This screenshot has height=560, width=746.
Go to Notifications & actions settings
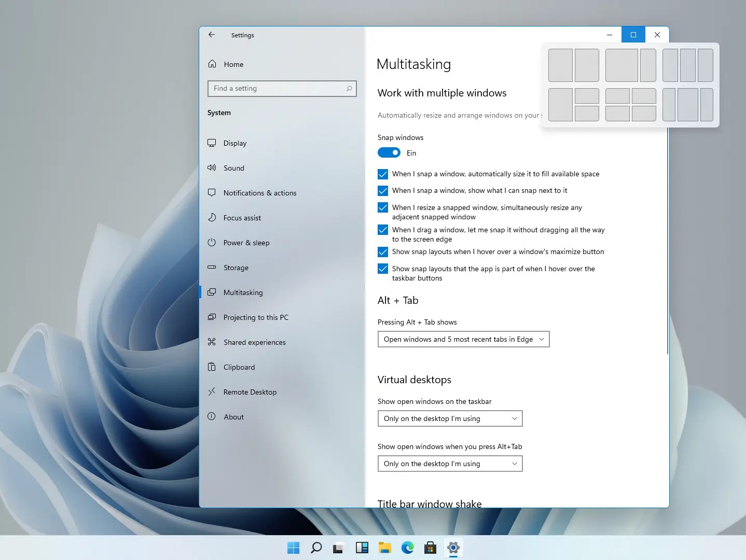coord(260,193)
